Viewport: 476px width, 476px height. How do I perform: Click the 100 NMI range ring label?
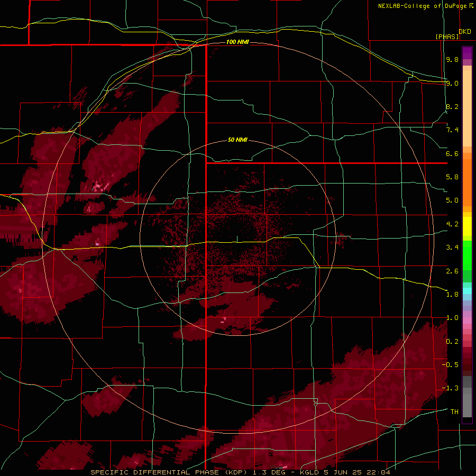click(x=237, y=42)
